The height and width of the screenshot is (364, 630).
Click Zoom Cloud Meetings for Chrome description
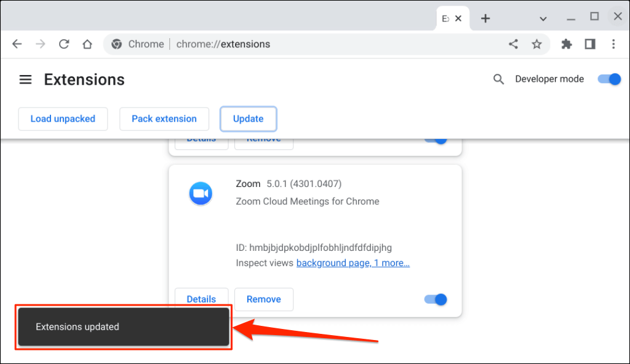click(x=308, y=201)
